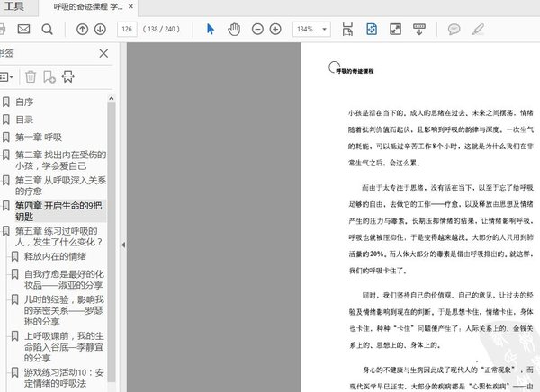The image size is (540, 392).
Task: Open the 自序 bookmark
Action: click(24, 102)
